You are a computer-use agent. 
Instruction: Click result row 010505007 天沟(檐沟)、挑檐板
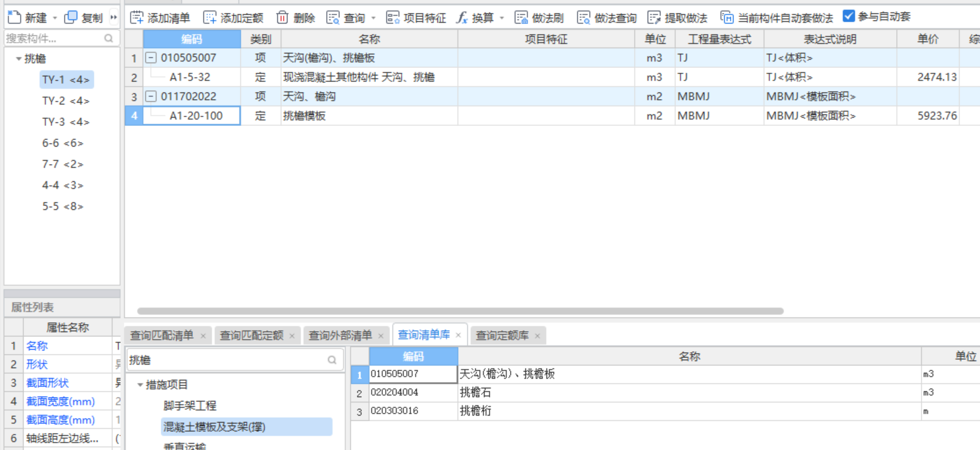[x=666, y=374]
